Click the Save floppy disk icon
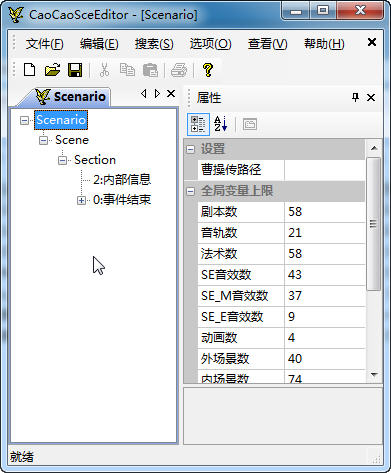This screenshot has width=391, height=473. (75, 70)
